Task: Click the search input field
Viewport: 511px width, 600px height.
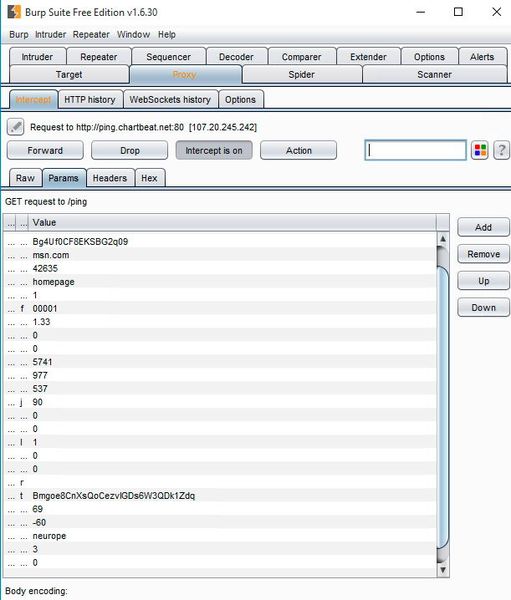Action: click(415, 150)
